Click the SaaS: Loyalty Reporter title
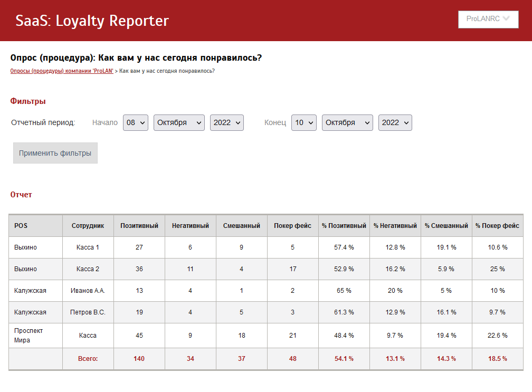 coord(92,21)
